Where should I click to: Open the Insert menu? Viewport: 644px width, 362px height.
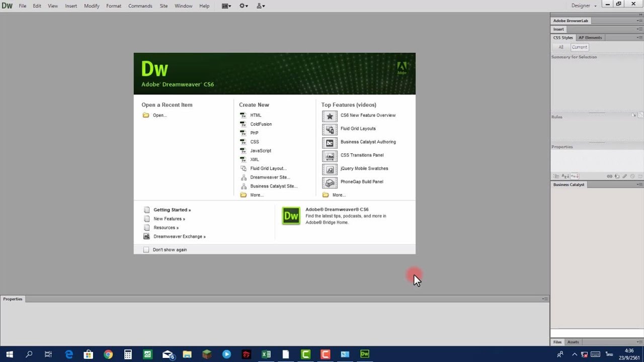[x=71, y=6]
